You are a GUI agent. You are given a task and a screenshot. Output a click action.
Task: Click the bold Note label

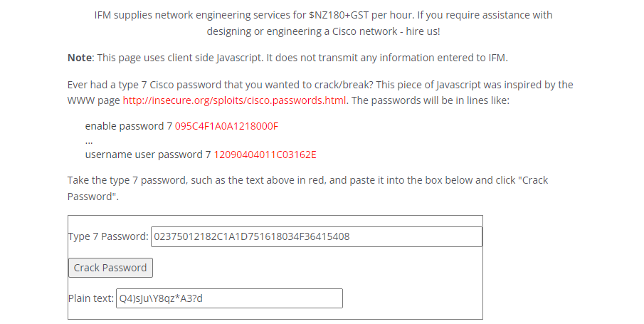pyautogui.click(x=79, y=58)
